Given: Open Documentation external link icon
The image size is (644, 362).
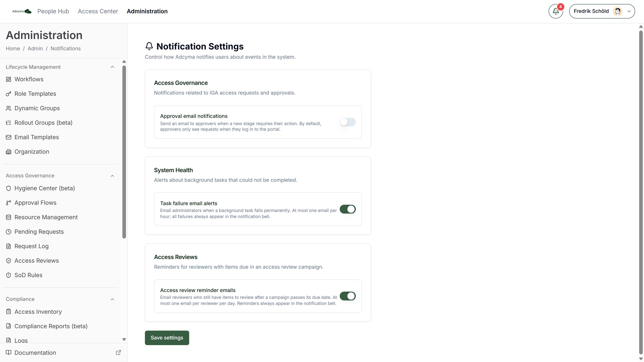Looking at the screenshot, I should 118,353.
